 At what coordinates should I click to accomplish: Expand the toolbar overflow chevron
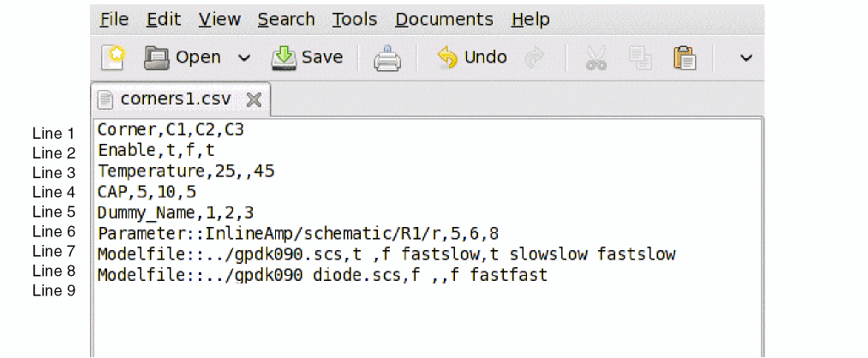745,58
